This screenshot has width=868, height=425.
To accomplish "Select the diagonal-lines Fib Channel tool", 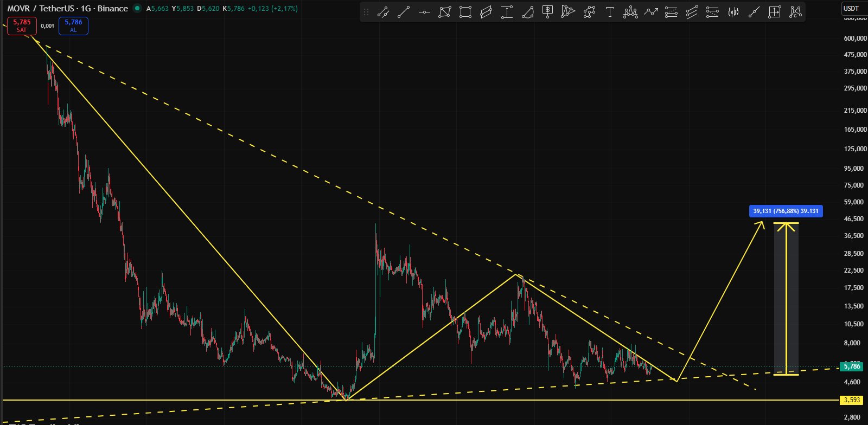I will pos(692,12).
